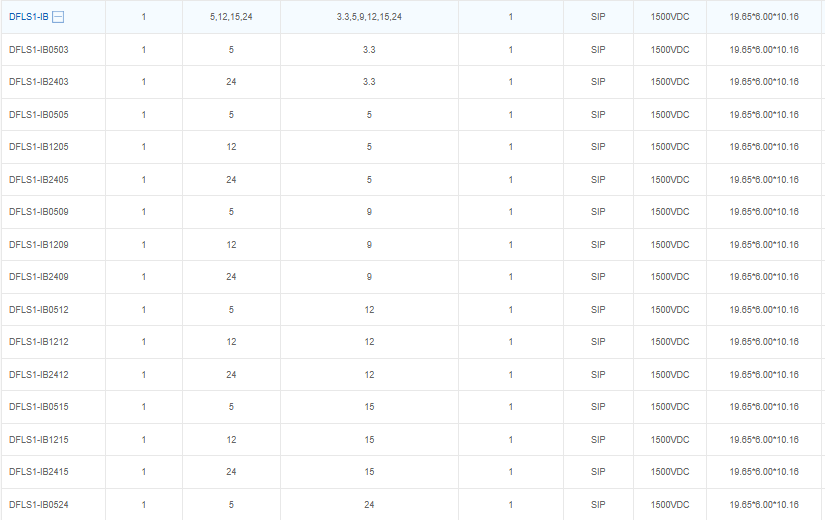825x520 pixels.
Task: Select part number DFLS1-IB0524
Action: [38, 505]
